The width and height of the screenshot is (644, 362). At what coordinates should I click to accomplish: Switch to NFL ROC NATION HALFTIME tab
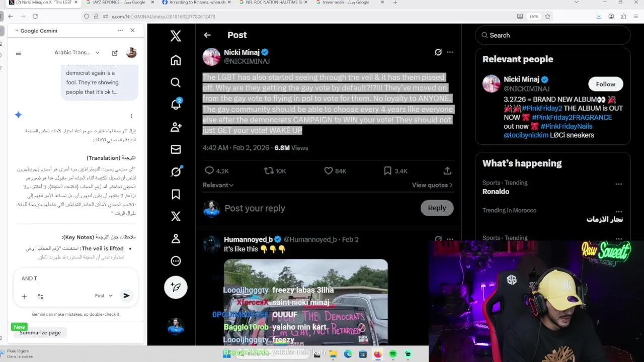[x=274, y=3]
